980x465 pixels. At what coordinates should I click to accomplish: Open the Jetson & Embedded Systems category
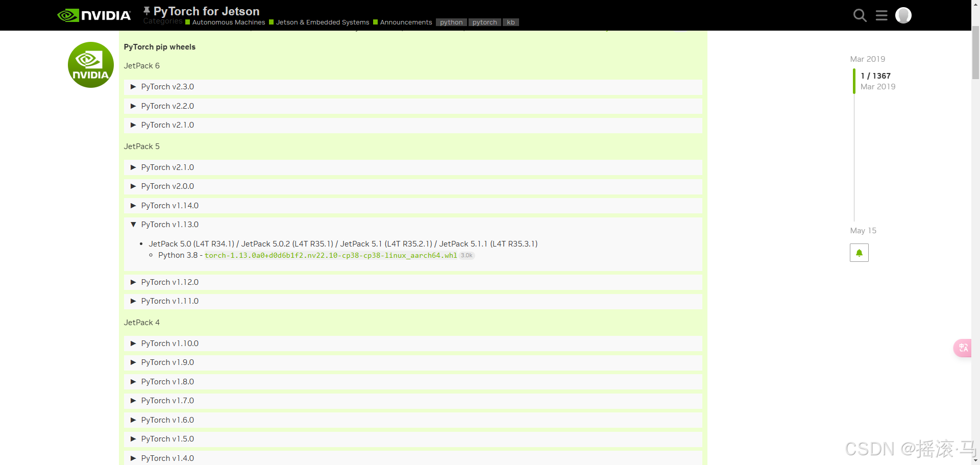(323, 22)
